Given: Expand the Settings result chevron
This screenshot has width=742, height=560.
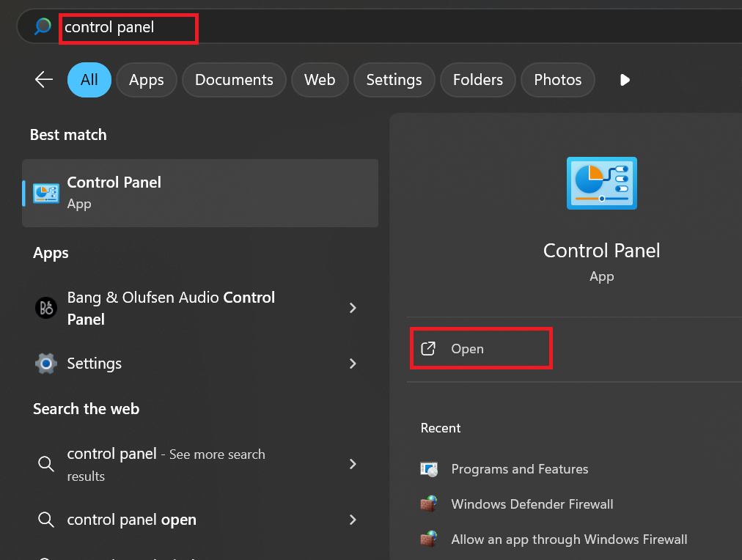Looking at the screenshot, I should point(353,364).
